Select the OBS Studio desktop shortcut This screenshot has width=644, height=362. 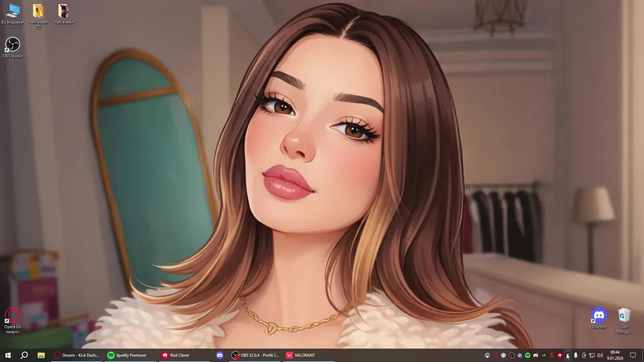pyautogui.click(x=13, y=48)
